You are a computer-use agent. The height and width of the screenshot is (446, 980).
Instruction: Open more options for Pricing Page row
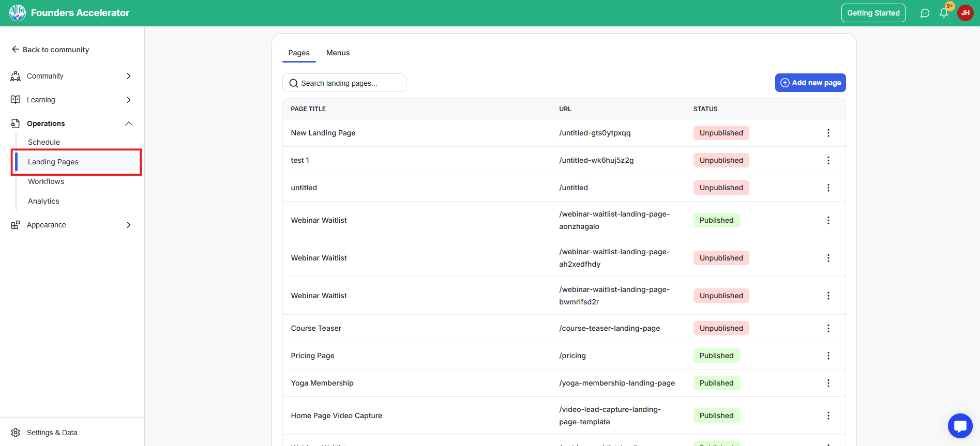[x=828, y=356]
